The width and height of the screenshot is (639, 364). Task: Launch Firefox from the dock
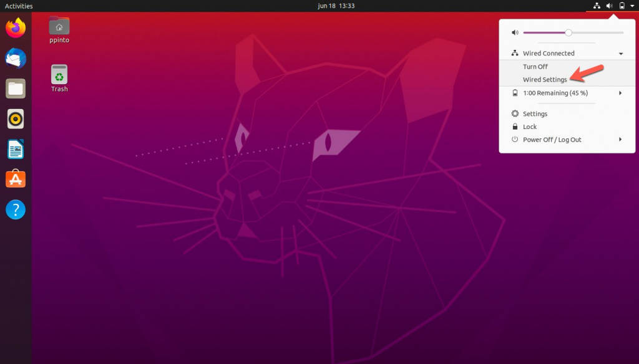click(15, 27)
